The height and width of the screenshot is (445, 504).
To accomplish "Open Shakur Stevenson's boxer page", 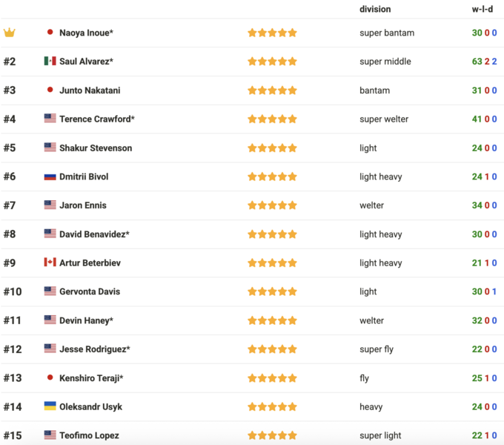I will [x=96, y=148].
